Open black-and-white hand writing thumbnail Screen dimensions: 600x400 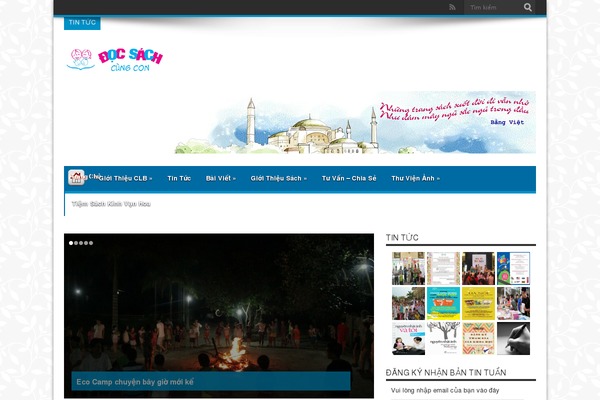[x=514, y=338]
